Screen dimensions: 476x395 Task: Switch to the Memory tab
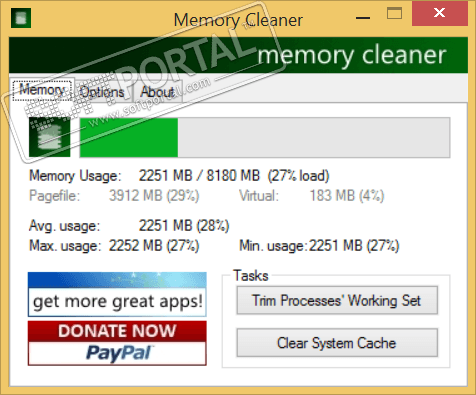click(42, 90)
